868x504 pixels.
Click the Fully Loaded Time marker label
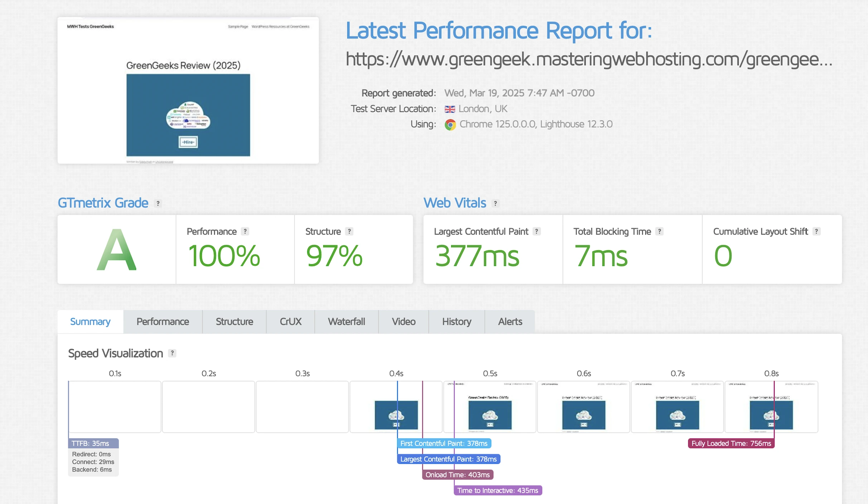pyautogui.click(x=731, y=443)
